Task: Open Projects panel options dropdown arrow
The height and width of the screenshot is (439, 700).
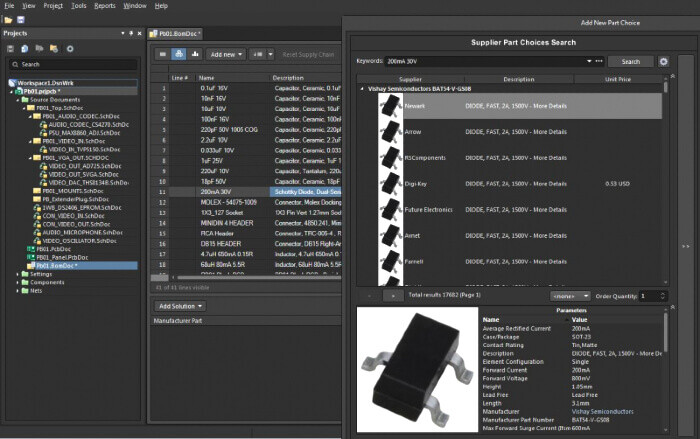Action: click(x=122, y=33)
